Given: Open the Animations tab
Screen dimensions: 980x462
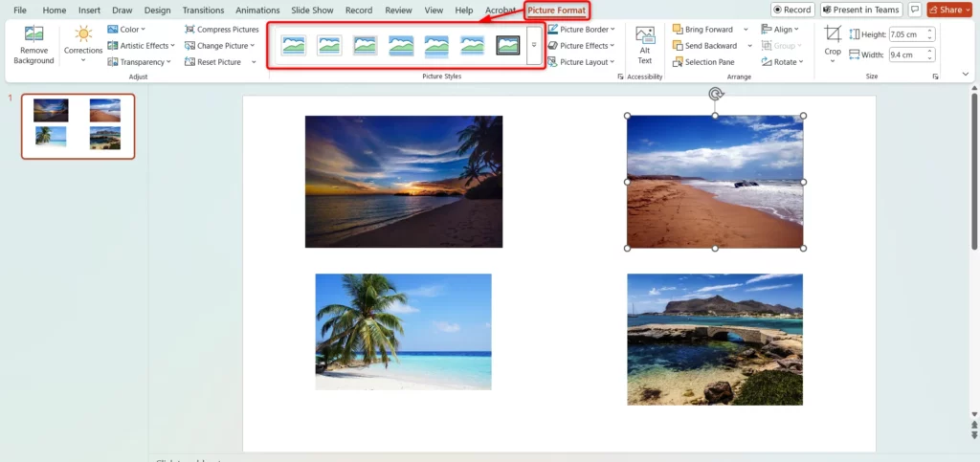Looking at the screenshot, I should pyautogui.click(x=257, y=10).
